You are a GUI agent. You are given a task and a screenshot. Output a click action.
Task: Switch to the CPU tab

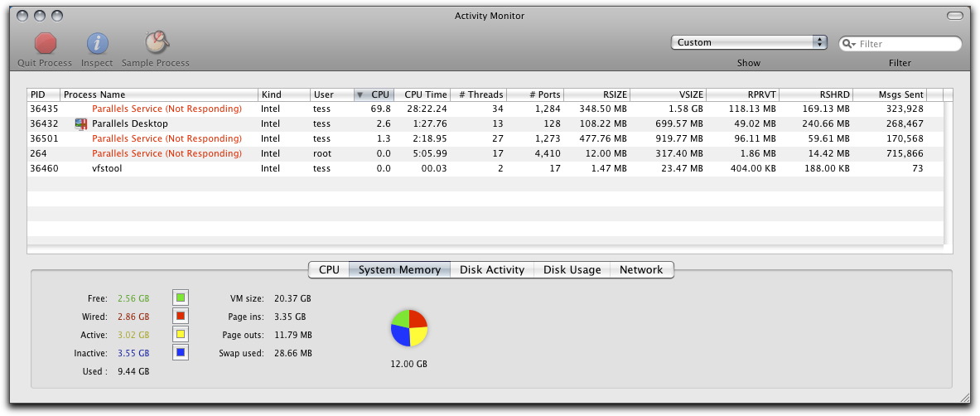[330, 269]
